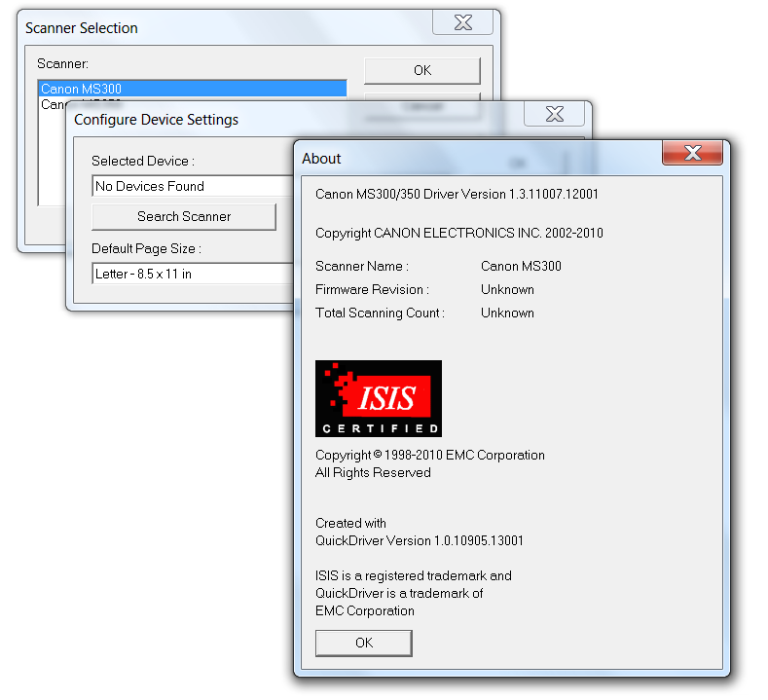The width and height of the screenshot is (768, 700).
Task: Click the Scanner Name label
Action: click(362, 266)
